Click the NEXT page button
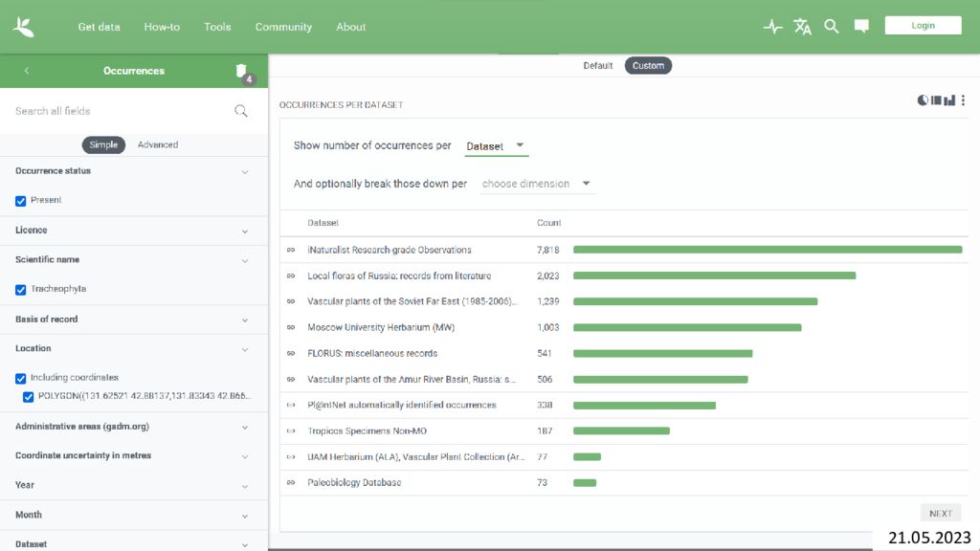The width and height of the screenshot is (980, 551). (941, 514)
